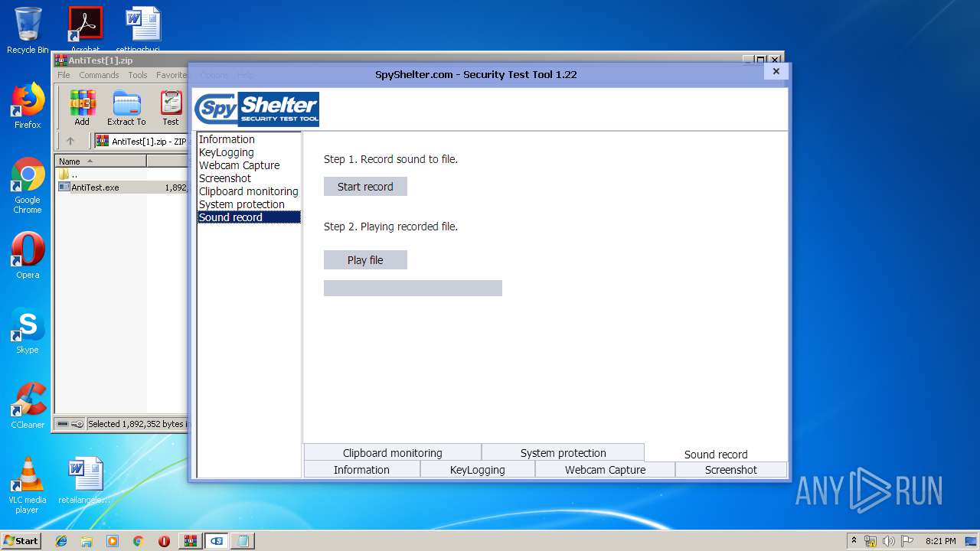Switch to the Screenshot tab

point(731,470)
